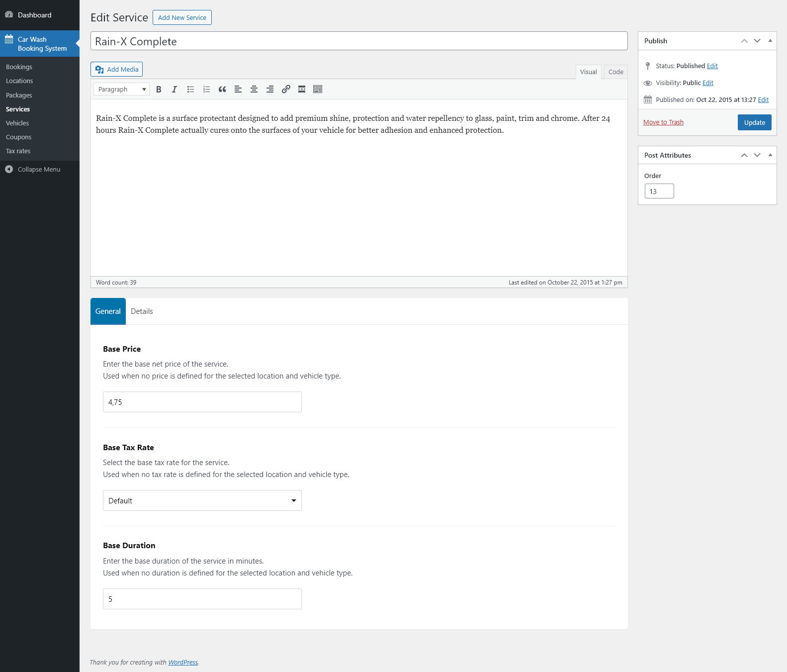Click the 'Base Tax Rate' heading

[128, 448]
